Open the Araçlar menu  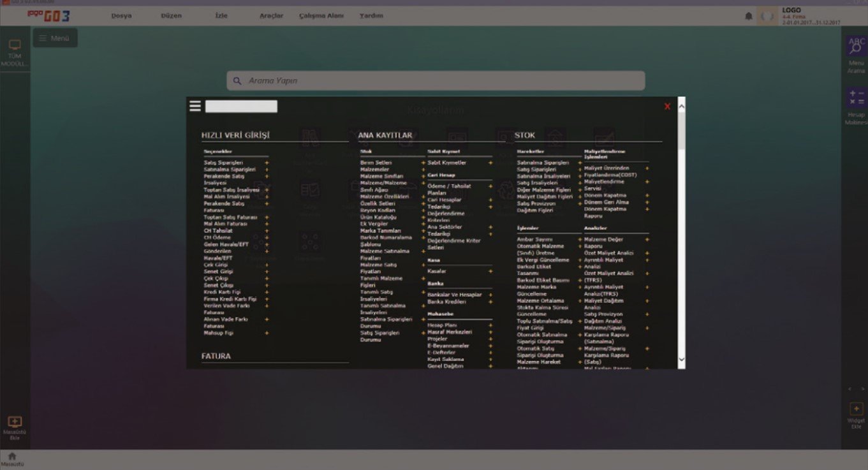tap(271, 15)
